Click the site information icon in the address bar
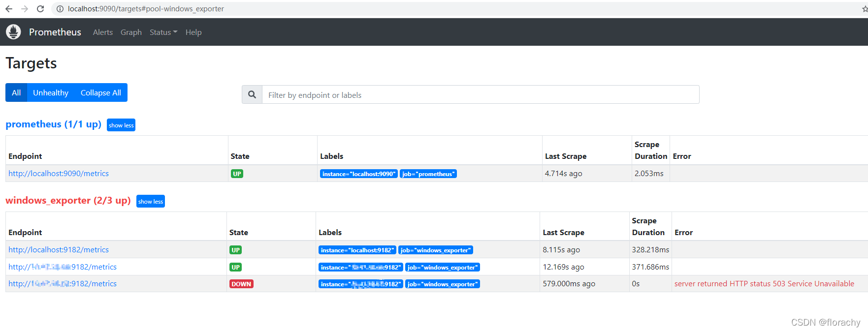 click(x=60, y=9)
